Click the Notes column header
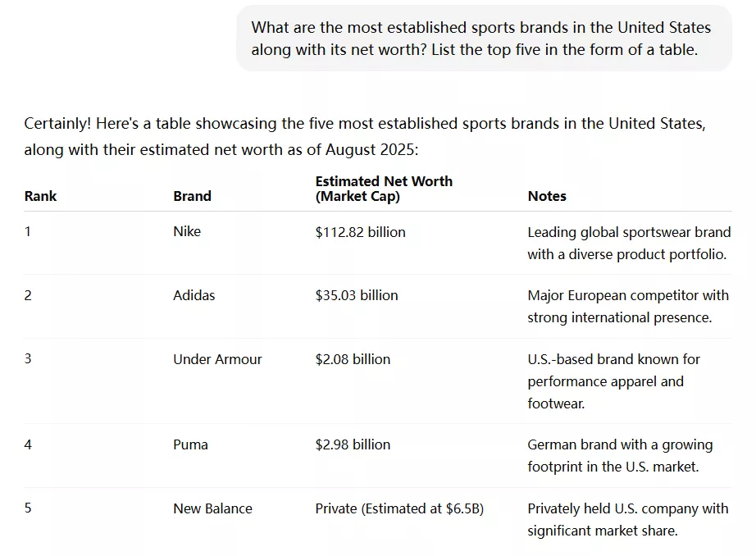This screenshot has height=556, width=756. pyautogui.click(x=547, y=196)
